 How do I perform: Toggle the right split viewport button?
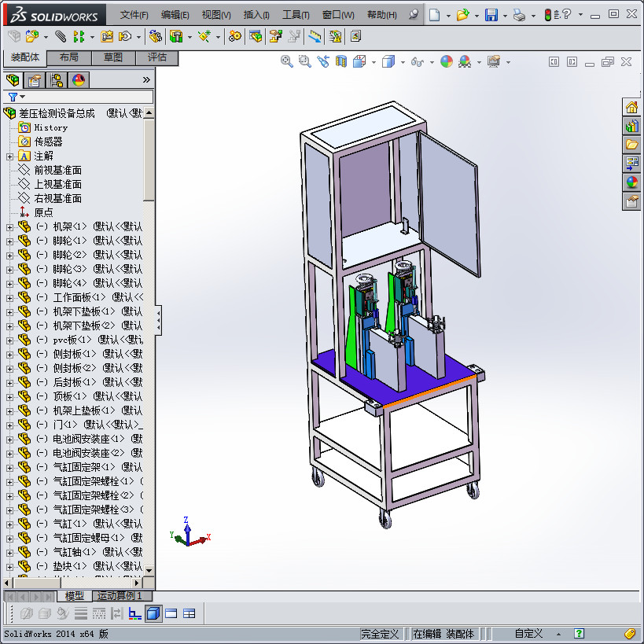click(572, 62)
